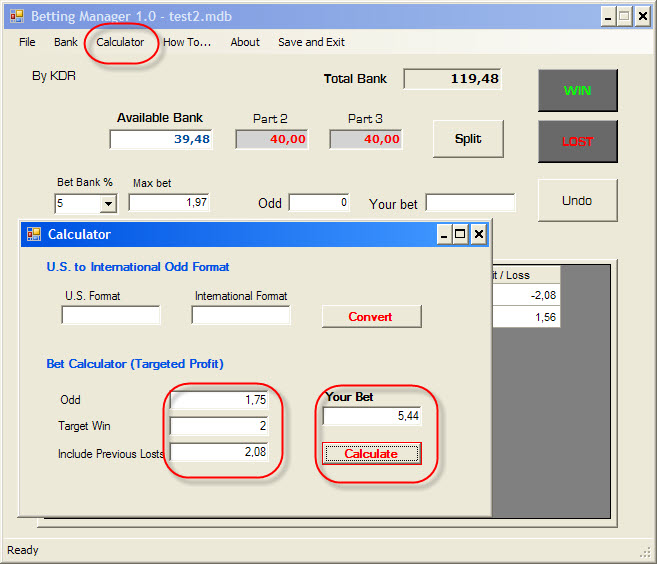The height and width of the screenshot is (564, 657).
Task: Open the About menu
Action: 245,42
